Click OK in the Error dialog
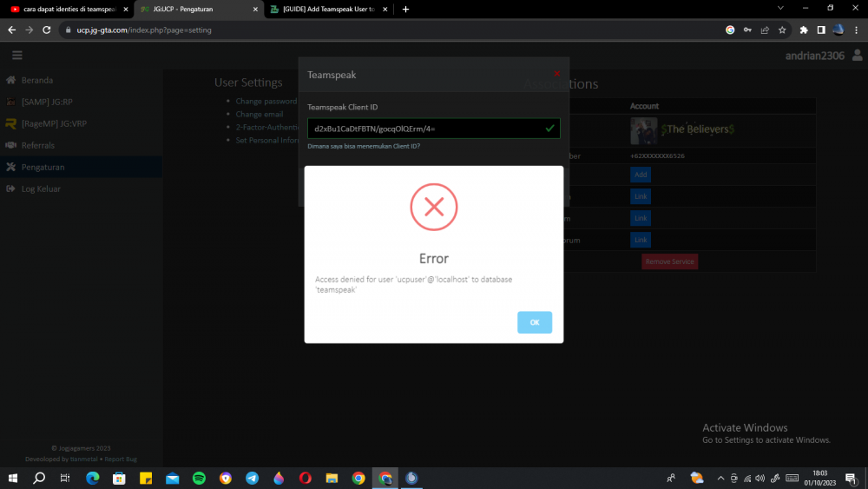This screenshot has height=489, width=868. pyautogui.click(x=534, y=322)
